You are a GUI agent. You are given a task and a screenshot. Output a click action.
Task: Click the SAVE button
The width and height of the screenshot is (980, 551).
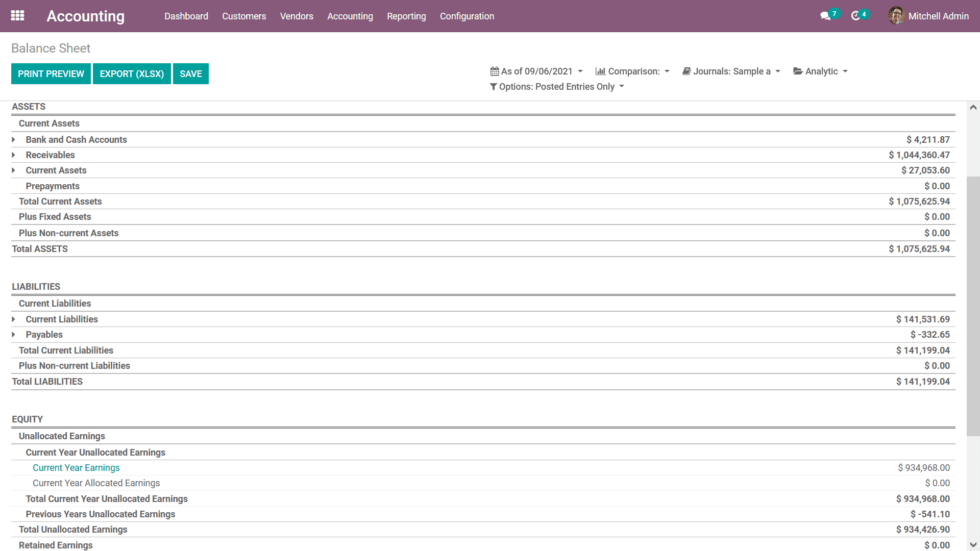[191, 74]
